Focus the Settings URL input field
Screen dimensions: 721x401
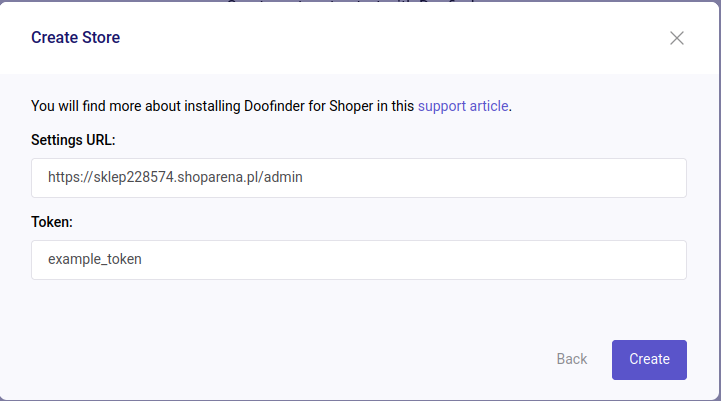pos(358,178)
